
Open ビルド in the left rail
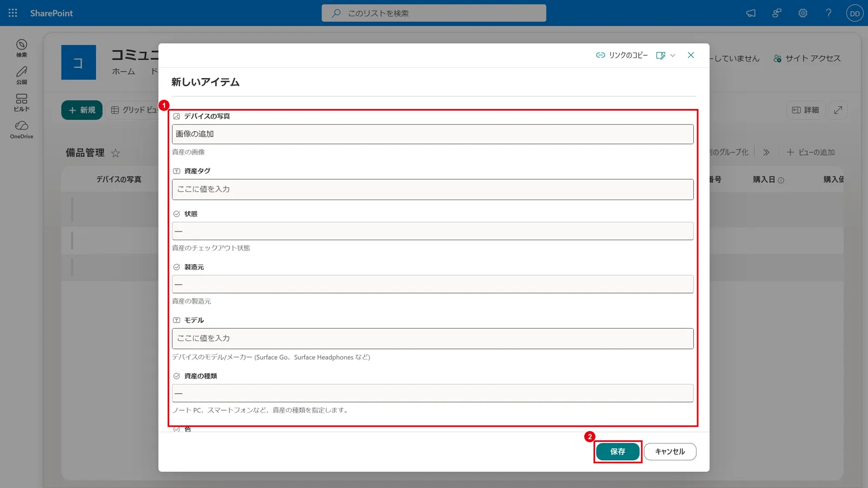[22, 102]
